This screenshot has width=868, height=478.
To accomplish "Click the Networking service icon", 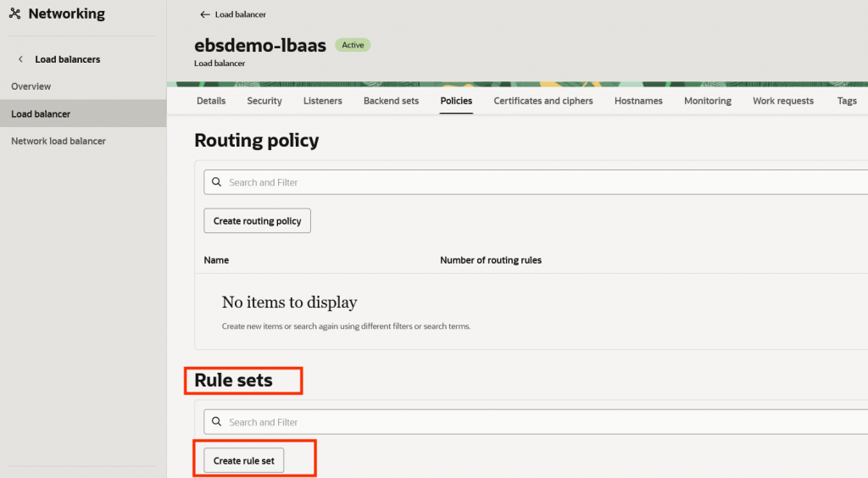I will (15, 14).
